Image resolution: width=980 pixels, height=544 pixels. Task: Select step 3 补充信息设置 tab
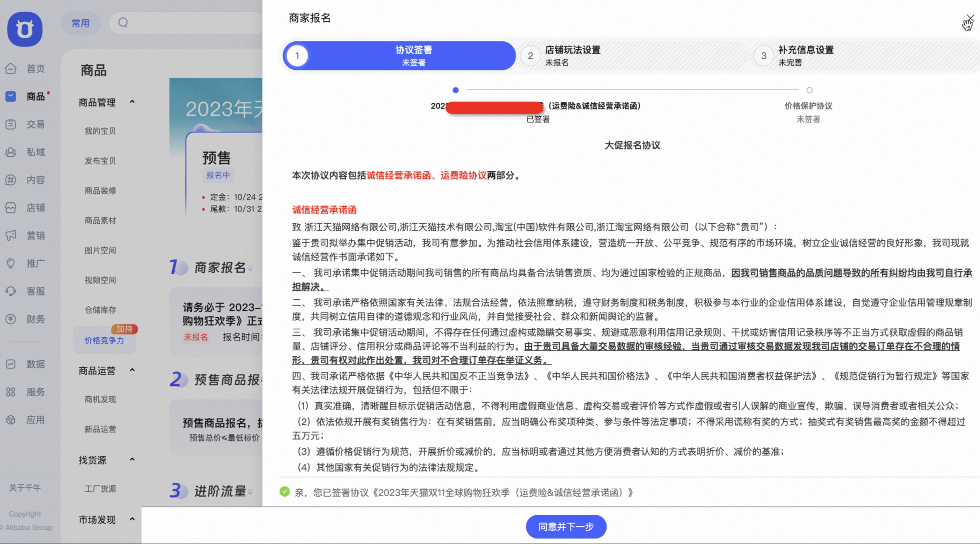(866, 56)
